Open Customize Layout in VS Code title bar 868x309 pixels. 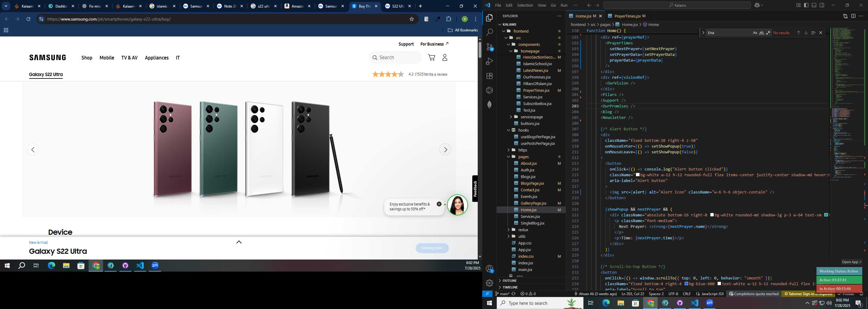point(798,5)
